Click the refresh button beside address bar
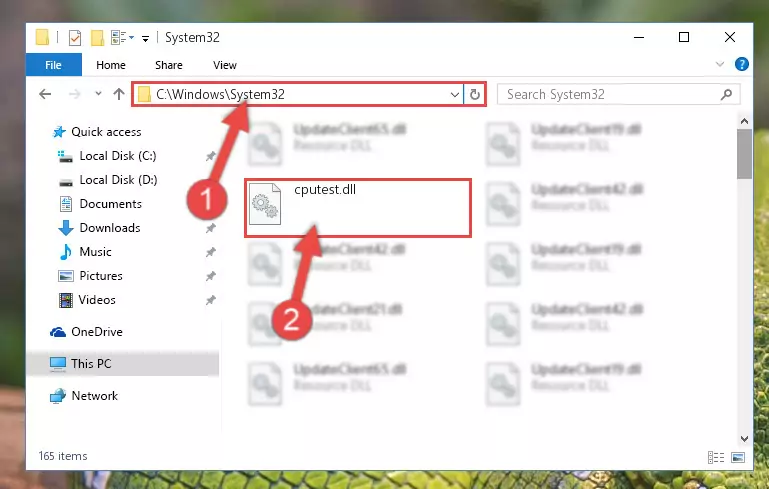 [474, 94]
